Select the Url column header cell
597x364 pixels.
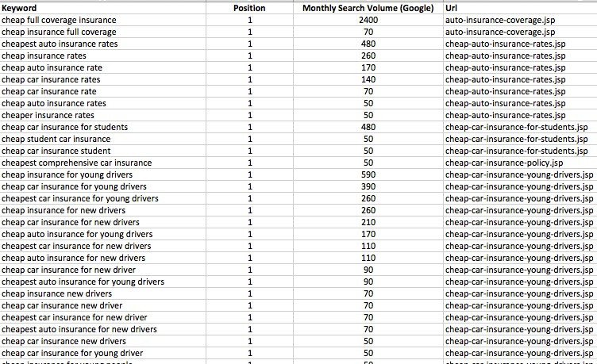point(520,8)
